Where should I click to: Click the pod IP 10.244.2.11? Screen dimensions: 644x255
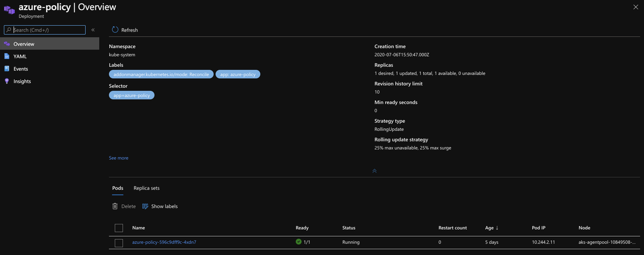point(543,242)
